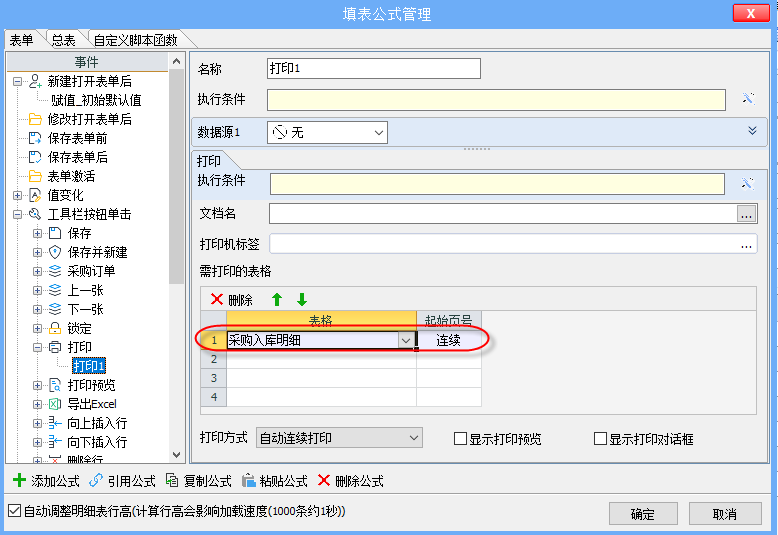The width and height of the screenshot is (778, 535).
Task: Click 删除公式 button
Action: [x=350, y=480]
